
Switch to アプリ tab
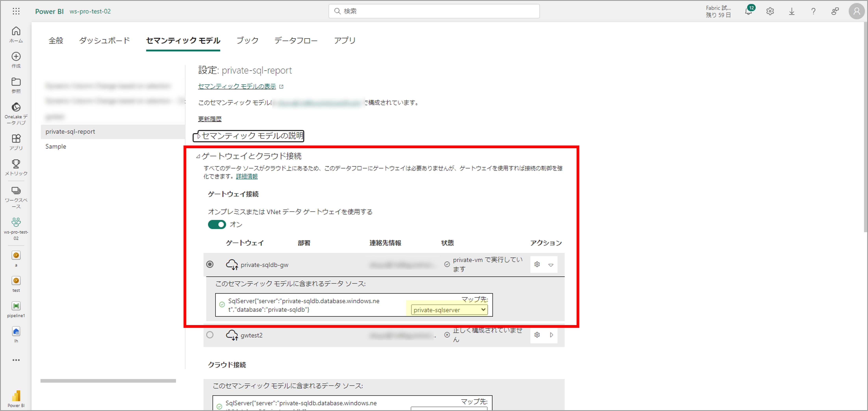[345, 40]
